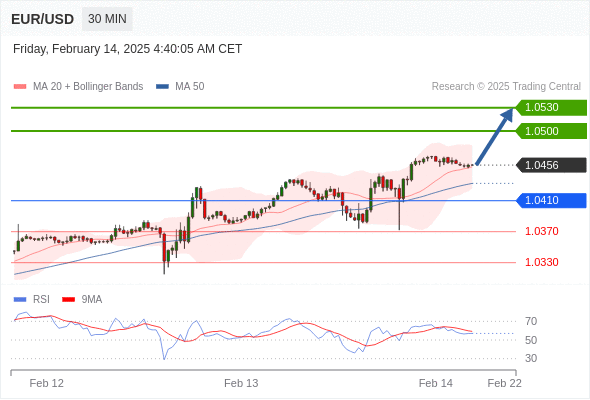Toggle MA 20 + Bollinger Bands legend
The width and height of the screenshot is (590, 400).
[x=78, y=87]
